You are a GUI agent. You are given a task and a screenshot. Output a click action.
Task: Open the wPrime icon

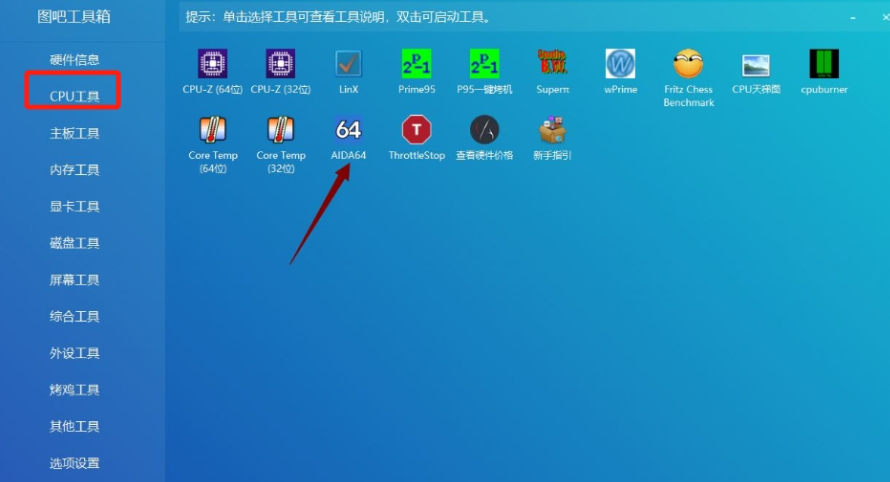[x=620, y=64]
